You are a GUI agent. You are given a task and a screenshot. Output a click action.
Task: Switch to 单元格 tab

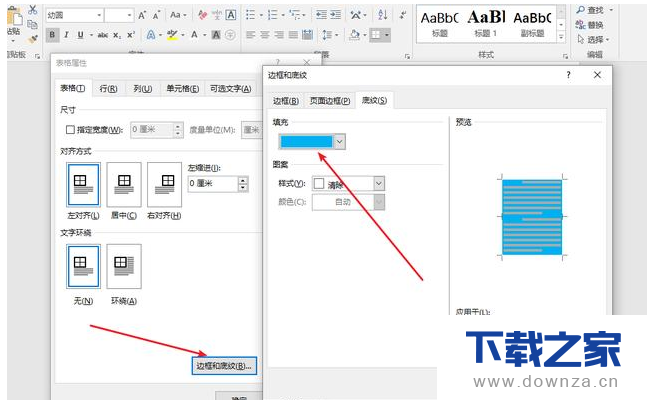pyautogui.click(x=182, y=89)
